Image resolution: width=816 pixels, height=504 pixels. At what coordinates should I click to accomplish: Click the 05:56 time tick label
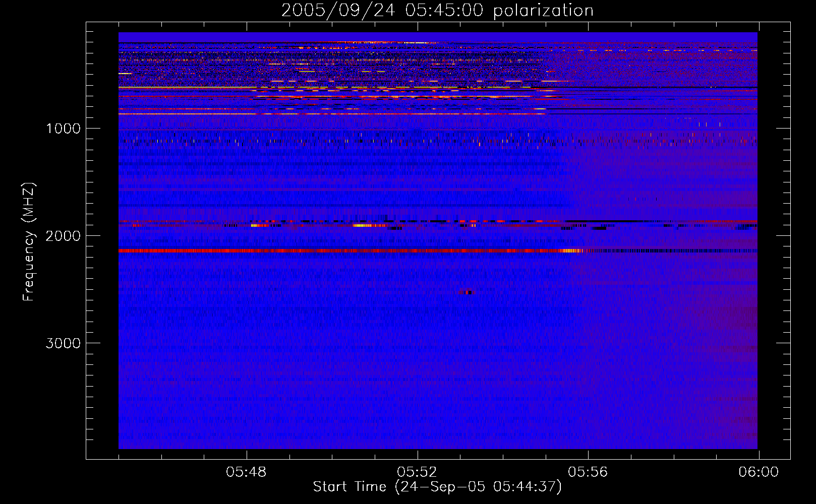(x=588, y=472)
